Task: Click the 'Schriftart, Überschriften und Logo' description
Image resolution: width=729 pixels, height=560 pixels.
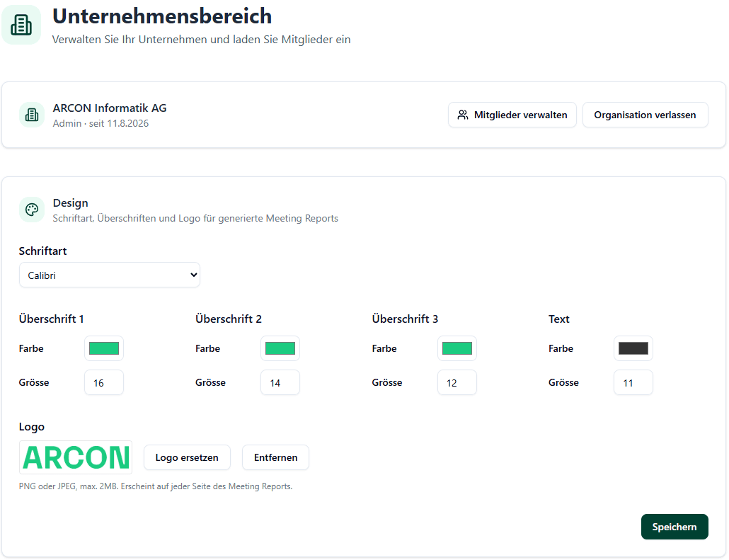Action: [195, 218]
